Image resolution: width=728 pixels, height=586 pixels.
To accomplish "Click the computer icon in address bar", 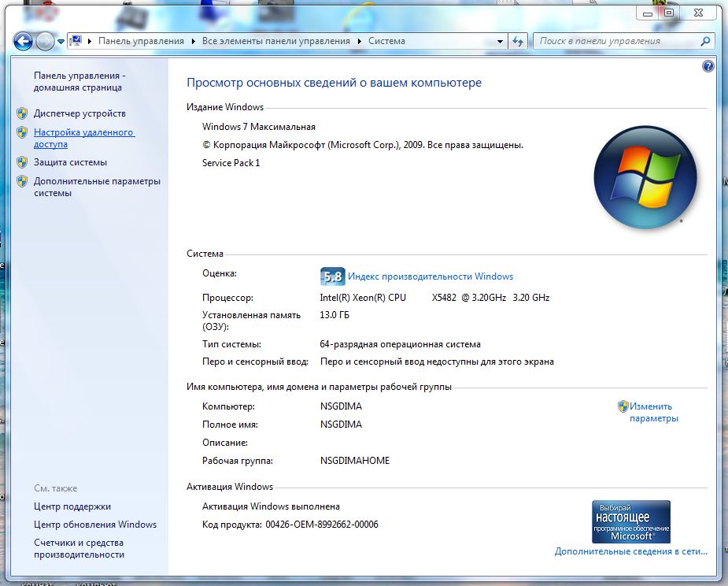I will (76, 41).
